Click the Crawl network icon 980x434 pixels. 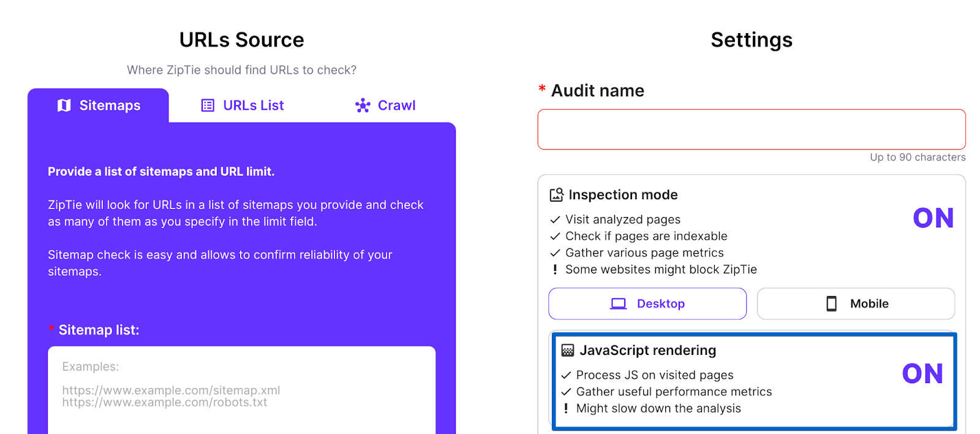(363, 105)
